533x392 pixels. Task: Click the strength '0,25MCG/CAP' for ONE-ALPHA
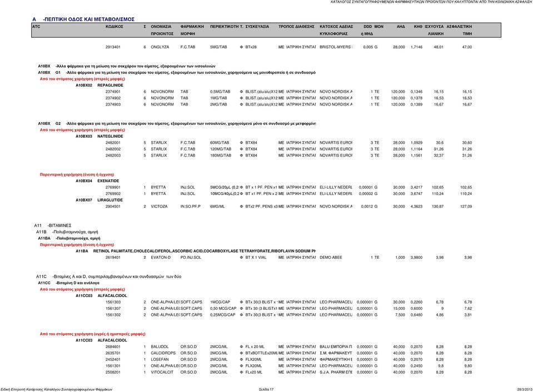point(223,315)
